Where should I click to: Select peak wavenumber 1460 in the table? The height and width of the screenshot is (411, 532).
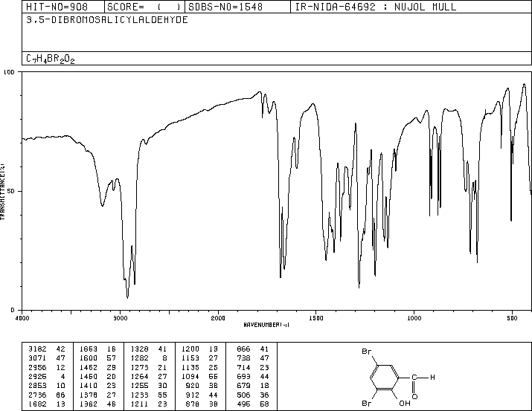[x=89, y=376]
